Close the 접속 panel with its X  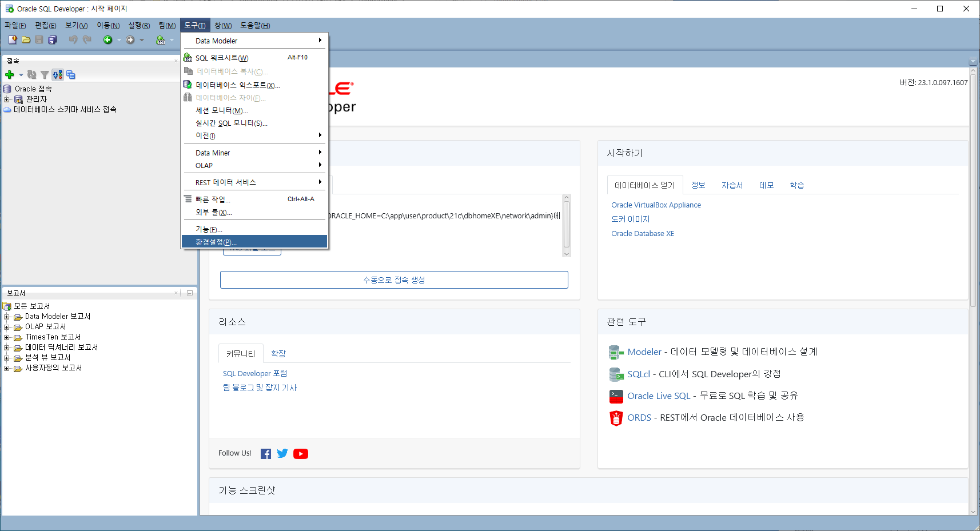pos(176,61)
